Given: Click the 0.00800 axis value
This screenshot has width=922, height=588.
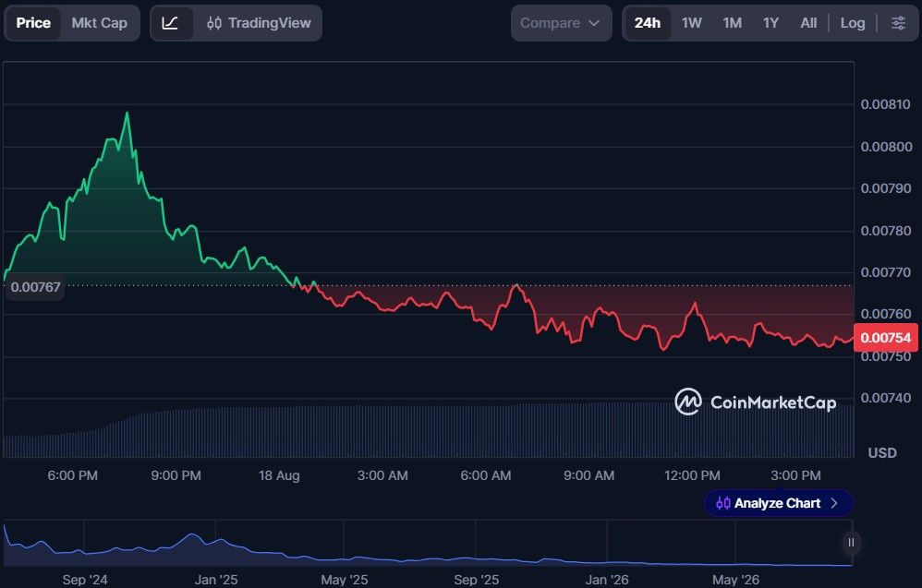Looking at the screenshot, I should [886, 147].
